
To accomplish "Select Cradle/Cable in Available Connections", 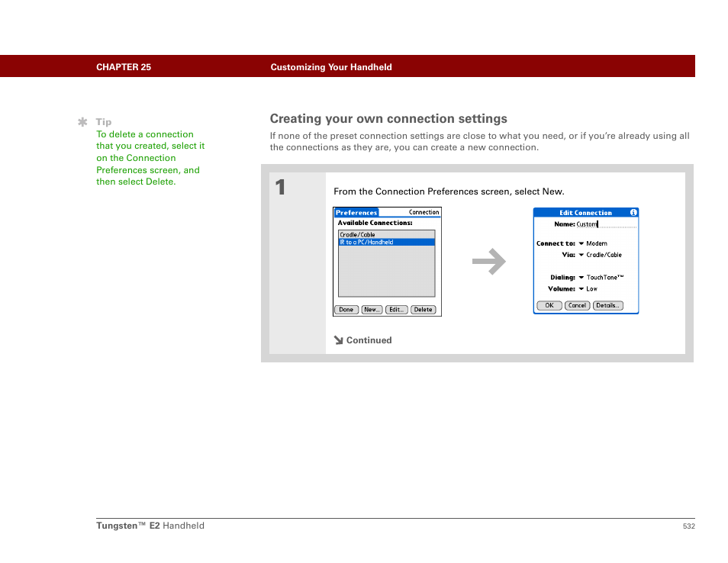I will coord(386,234).
